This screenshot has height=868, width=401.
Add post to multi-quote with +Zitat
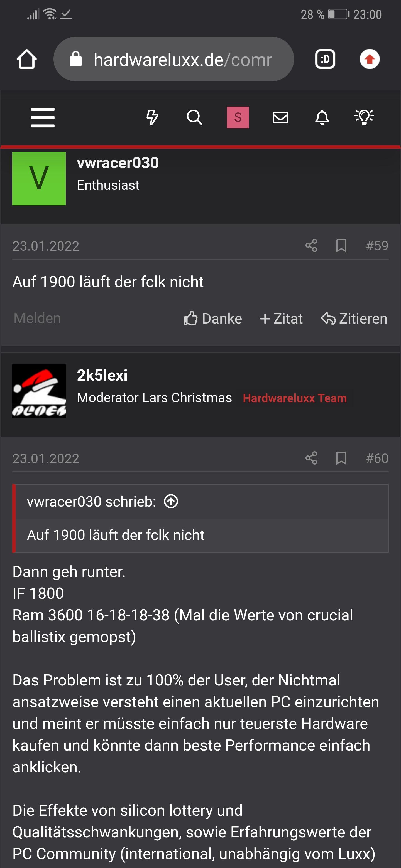(x=281, y=319)
